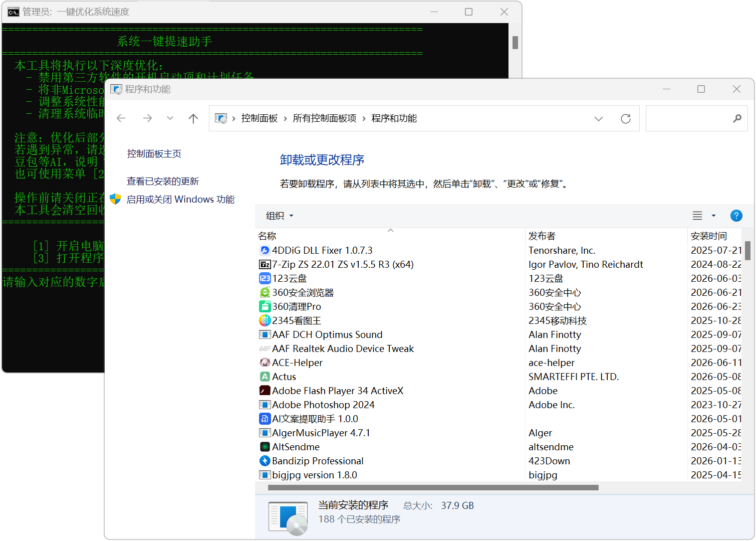The height and width of the screenshot is (541, 756).
Task: Select the Bandizip Professional entry
Action: (498, 461)
